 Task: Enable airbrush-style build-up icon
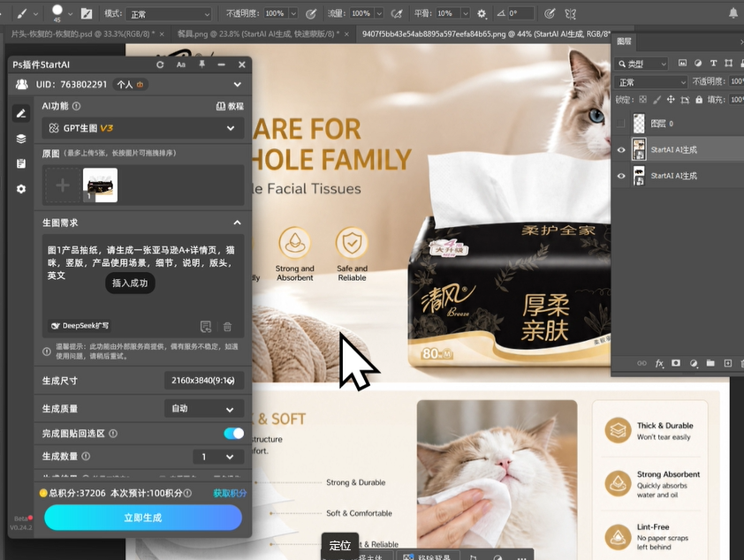point(396,14)
